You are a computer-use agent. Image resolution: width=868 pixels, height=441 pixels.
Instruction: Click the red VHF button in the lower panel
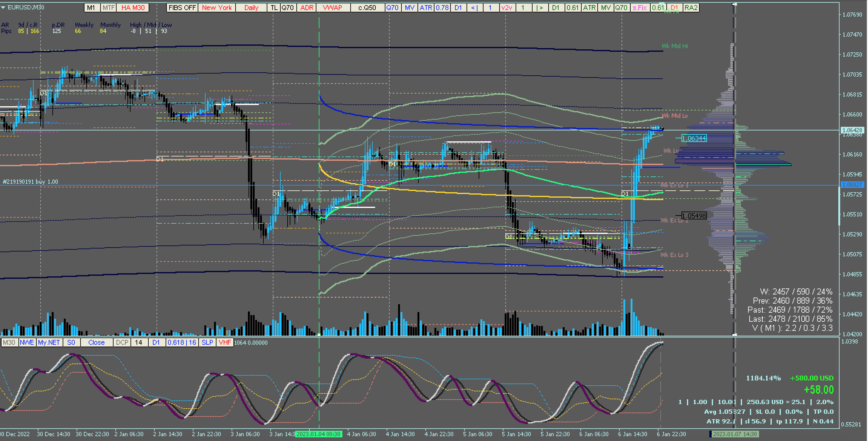[224, 342]
